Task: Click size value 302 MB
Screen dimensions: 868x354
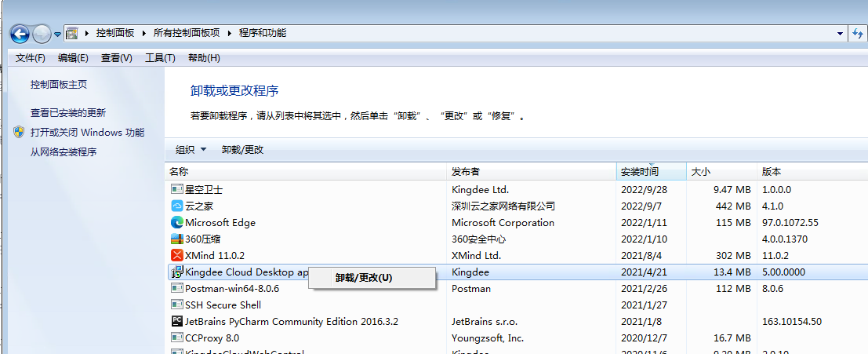Action: point(734,255)
